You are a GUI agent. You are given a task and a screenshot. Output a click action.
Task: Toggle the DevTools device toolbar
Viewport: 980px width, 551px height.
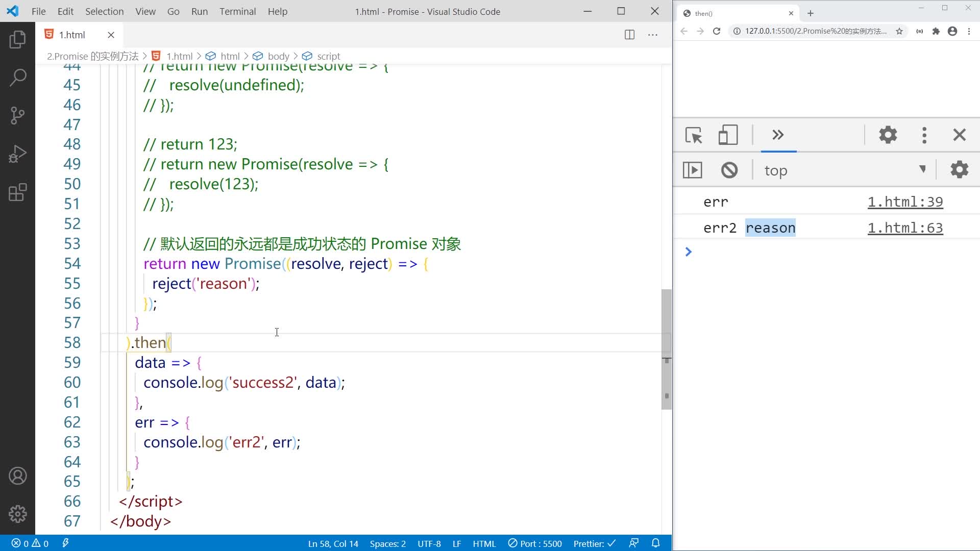click(x=728, y=135)
